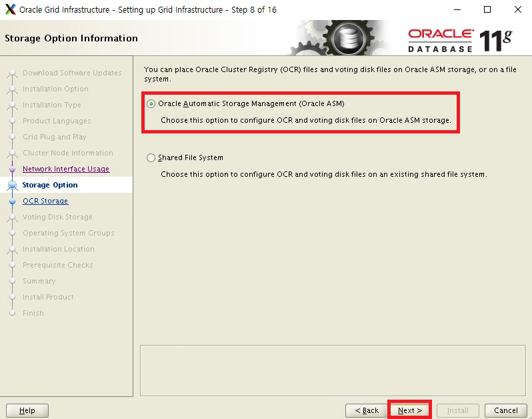Click the Installation Option step
The height and width of the screenshot is (419, 532).
point(55,89)
